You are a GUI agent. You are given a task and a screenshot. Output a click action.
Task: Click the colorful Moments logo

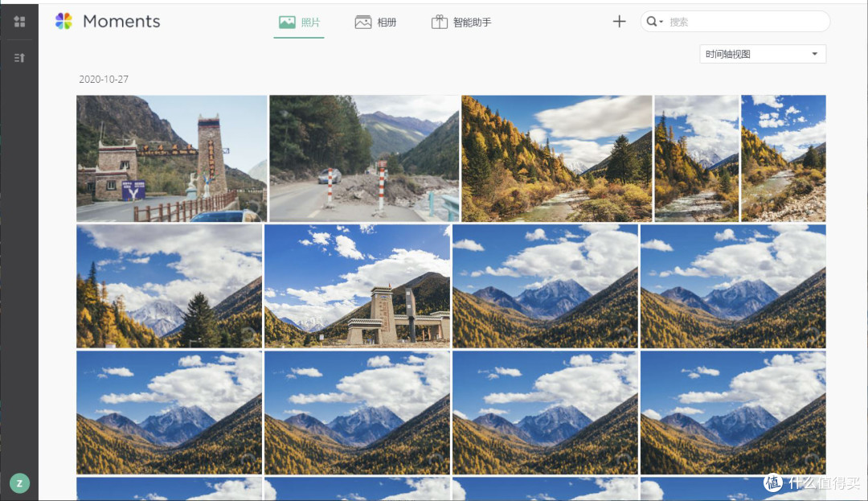[x=63, y=22]
